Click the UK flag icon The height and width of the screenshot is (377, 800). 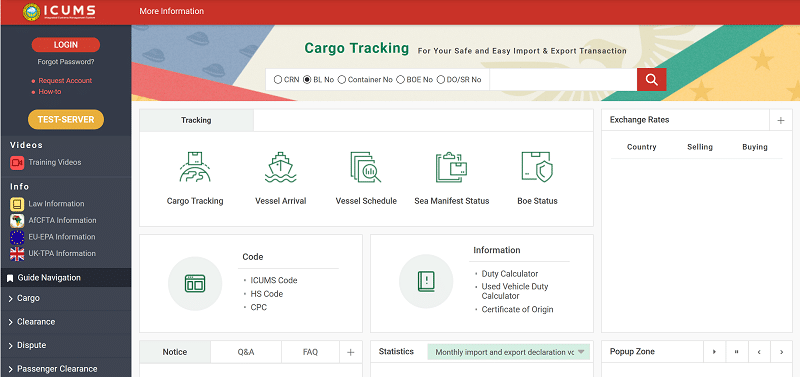pyautogui.click(x=17, y=254)
